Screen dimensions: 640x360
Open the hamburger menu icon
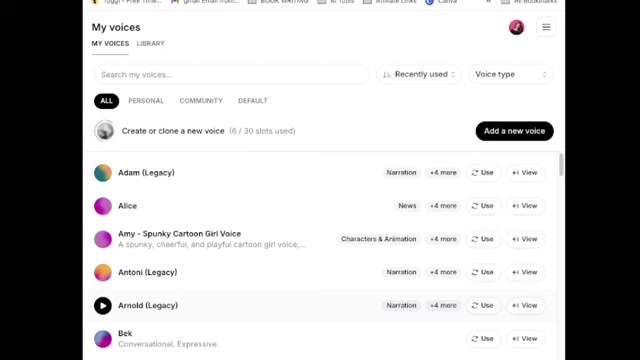[546, 27]
